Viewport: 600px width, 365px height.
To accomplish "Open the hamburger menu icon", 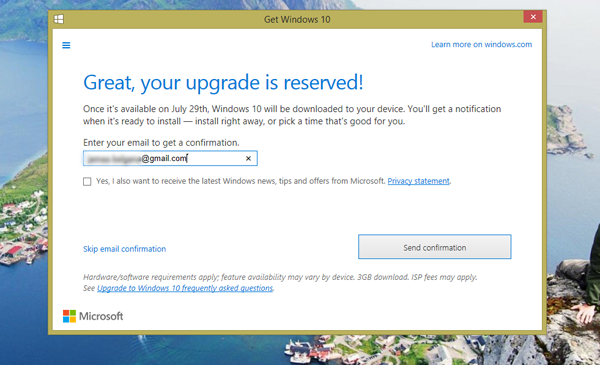I will point(66,46).
